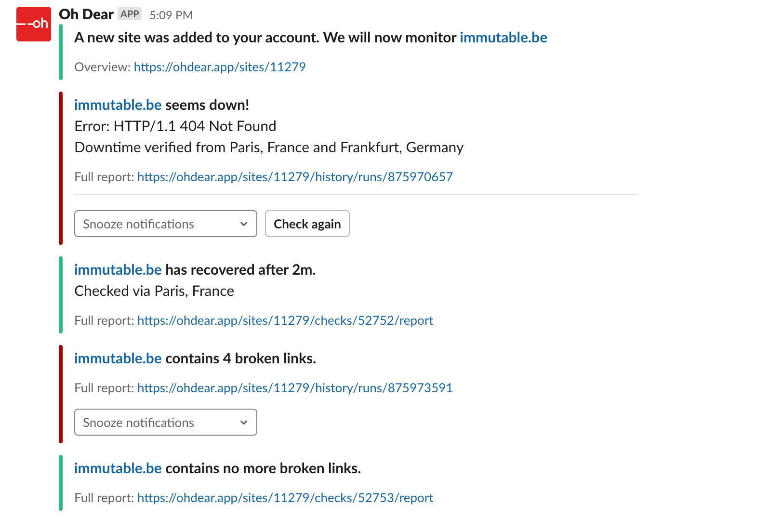Click the 5:09 PM message timestamp

pyautogui.click(x=171, y=15)
